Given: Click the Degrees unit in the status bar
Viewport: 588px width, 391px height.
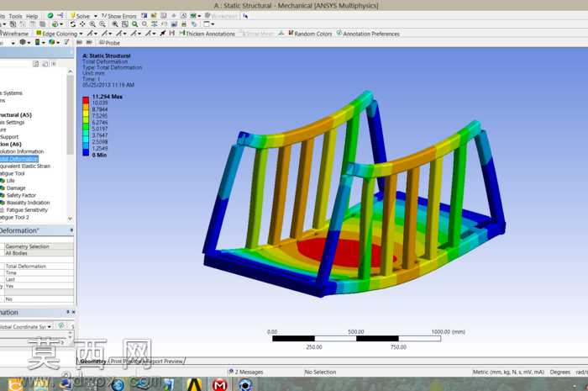Looking at the screenshot, I should (x=560, y=372).
